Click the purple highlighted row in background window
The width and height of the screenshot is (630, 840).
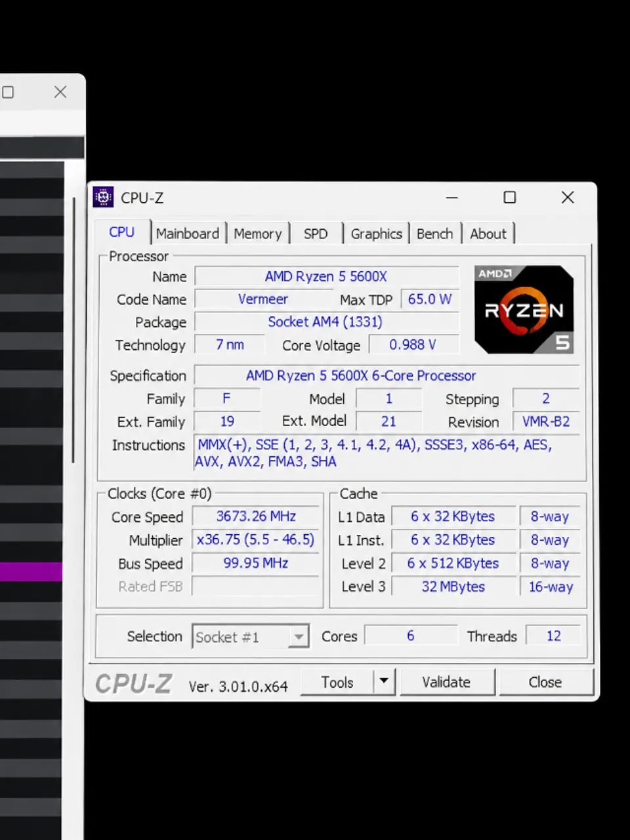31,572
